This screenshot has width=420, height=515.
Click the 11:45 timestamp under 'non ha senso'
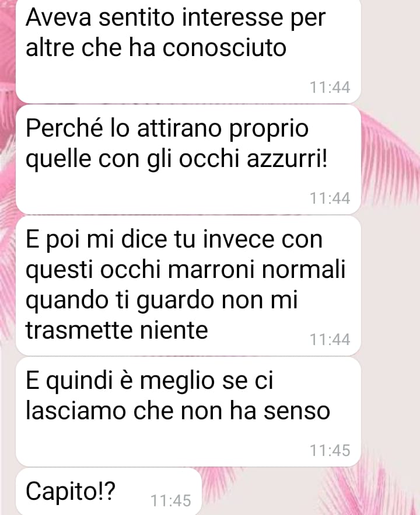pos(330,450)
